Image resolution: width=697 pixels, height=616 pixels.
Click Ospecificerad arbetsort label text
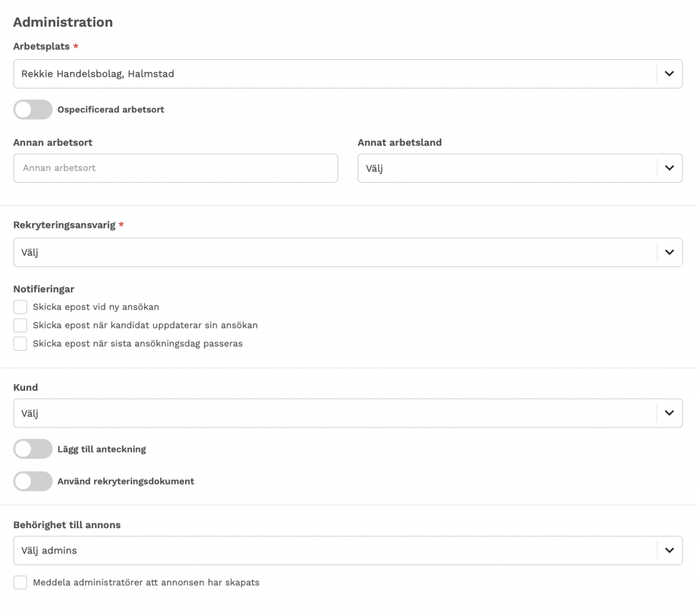point(111,110)
